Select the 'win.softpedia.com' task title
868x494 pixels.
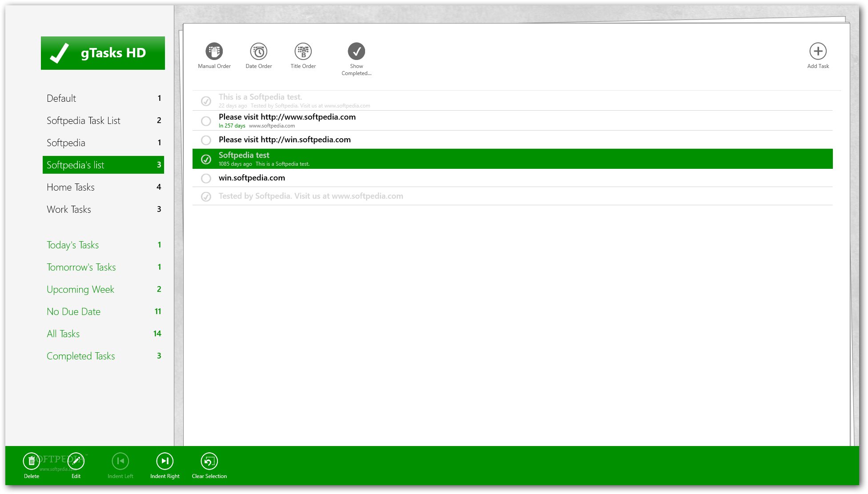[x=252, y=178]
